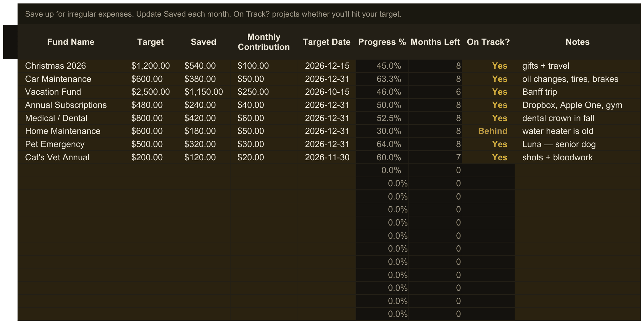Click the 2026-12-15 target date
The width and height of the screenshot is (644, 324).
[327, 66]
